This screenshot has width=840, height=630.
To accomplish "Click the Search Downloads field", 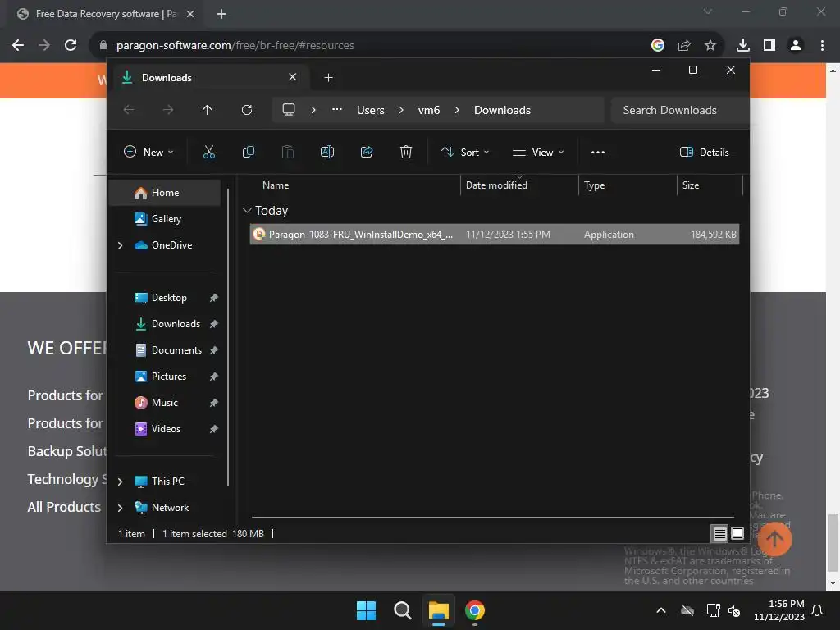I will click(x=680, y=110).
